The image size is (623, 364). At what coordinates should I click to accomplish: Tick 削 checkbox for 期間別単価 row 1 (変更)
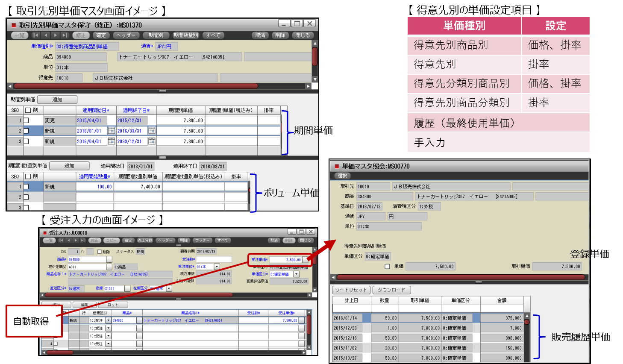(26, 120)
